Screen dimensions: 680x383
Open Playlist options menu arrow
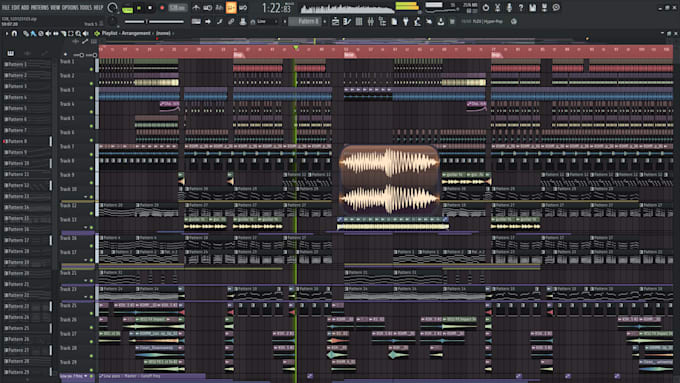(7, 33)
